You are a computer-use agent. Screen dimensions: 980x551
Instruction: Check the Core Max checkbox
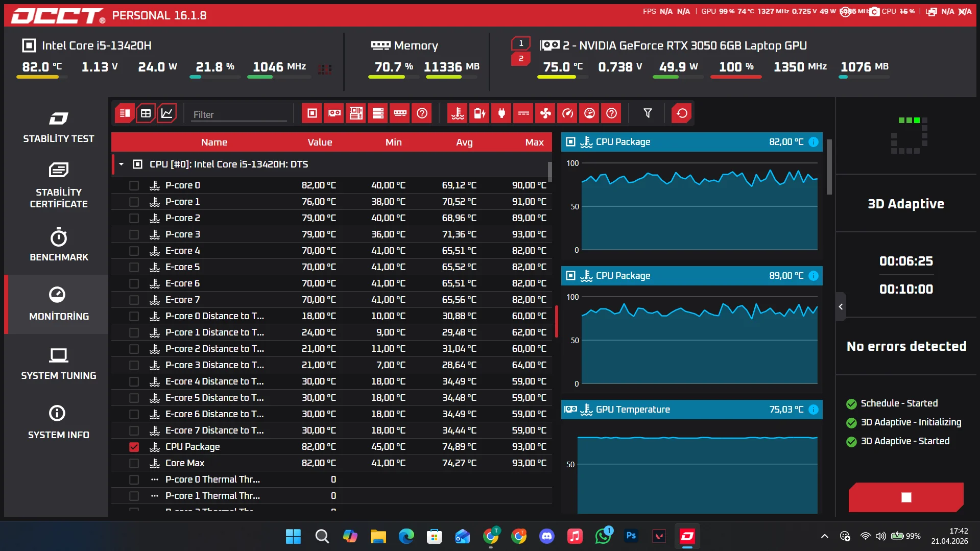coord(134,463)
